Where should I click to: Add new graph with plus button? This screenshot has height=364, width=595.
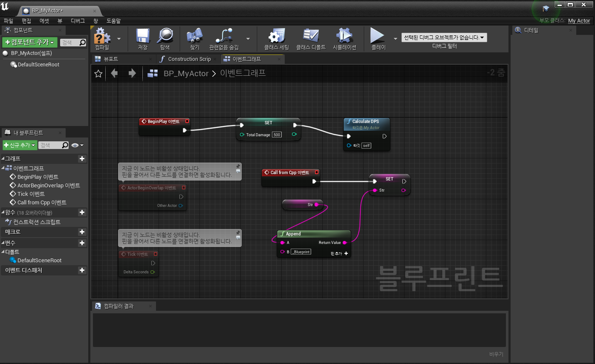point(82,159)
